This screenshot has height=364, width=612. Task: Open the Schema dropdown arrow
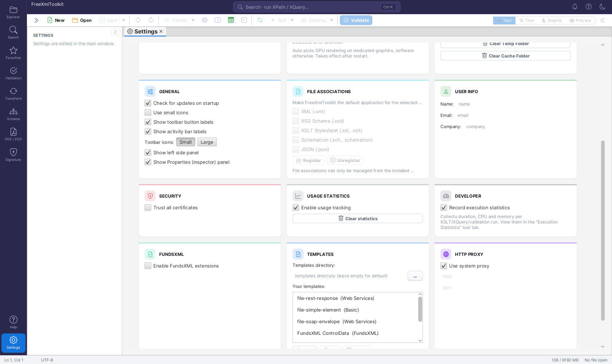click(331, 20)
